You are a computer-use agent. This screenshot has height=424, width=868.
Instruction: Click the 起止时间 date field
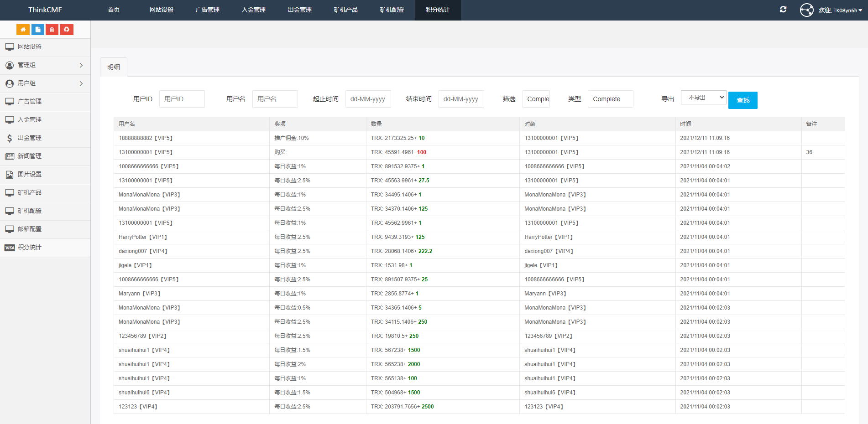point(368,99)
